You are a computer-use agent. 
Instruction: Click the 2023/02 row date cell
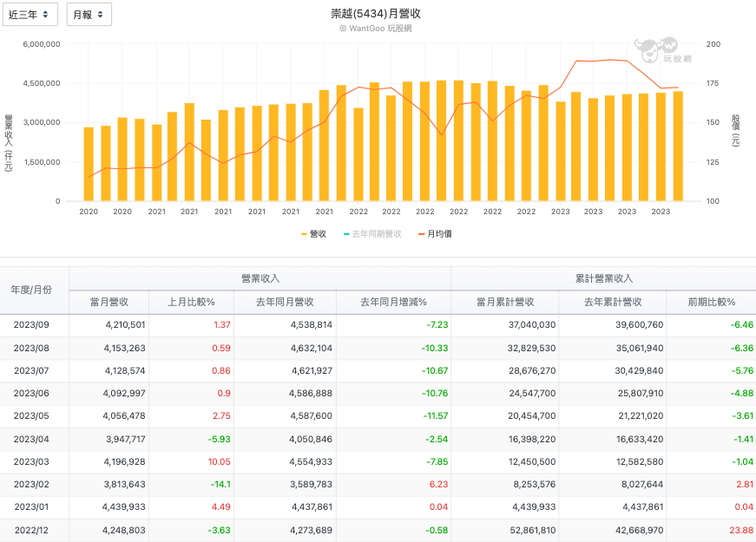click(33, 484)
